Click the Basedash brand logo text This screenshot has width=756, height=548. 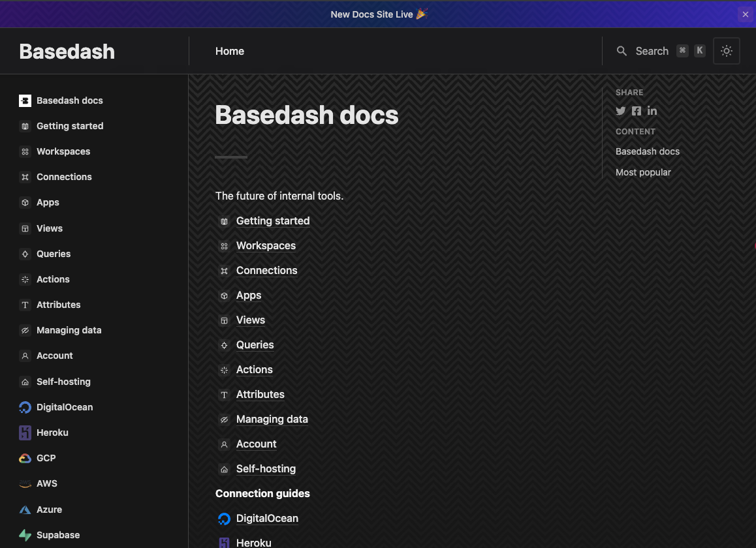[67, 52]
